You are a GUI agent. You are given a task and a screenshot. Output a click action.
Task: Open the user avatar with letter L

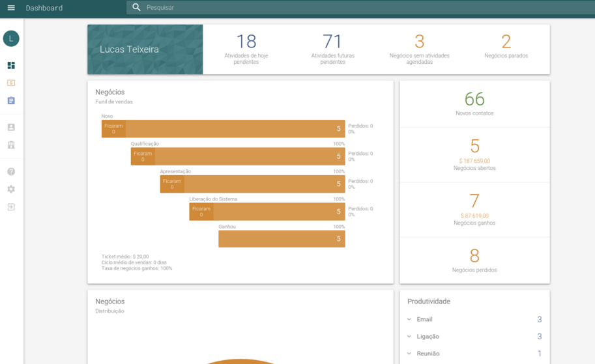(x=11, y=38)
